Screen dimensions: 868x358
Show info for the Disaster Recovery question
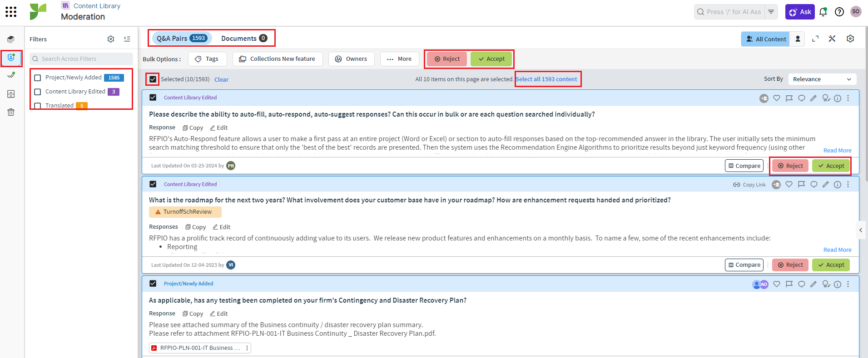(838, 284)
